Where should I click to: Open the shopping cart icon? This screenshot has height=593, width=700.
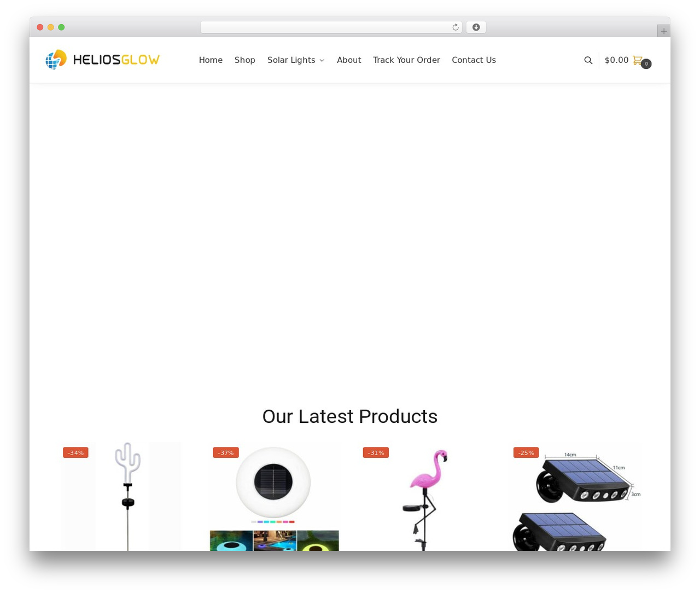[637, 60]
